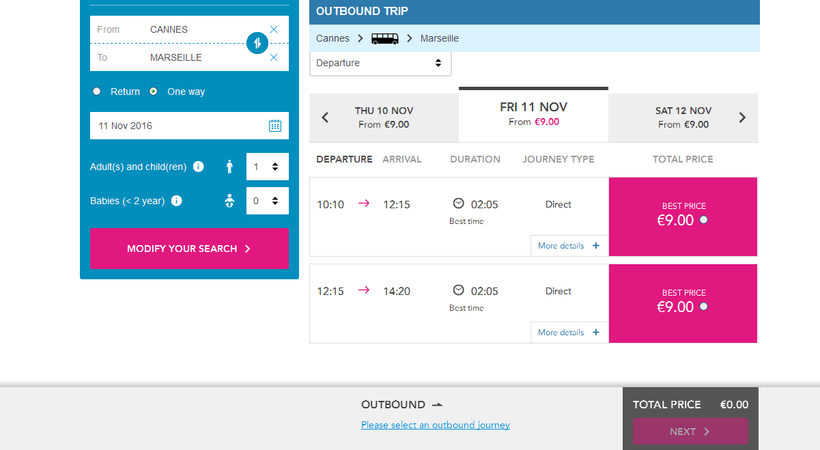
Task: Expand More details for the 10:10 journey
Action: pyautogui.click(x=568, y=246)
